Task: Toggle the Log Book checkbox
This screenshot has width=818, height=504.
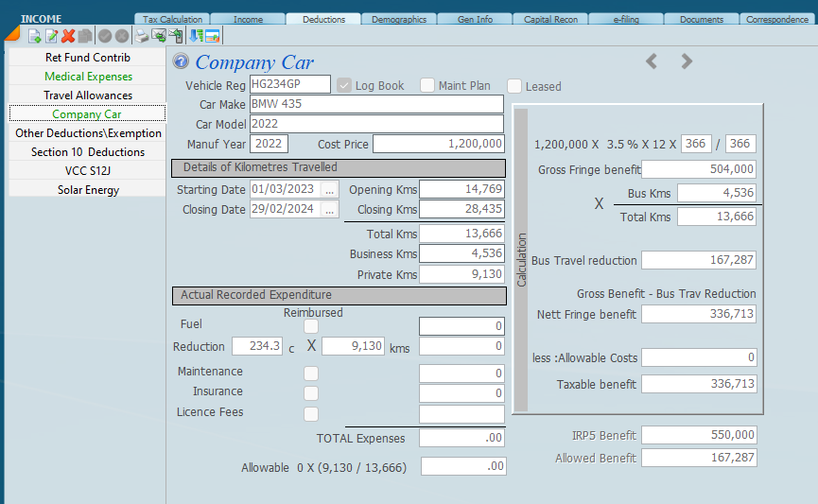Action: (x=345, y=85)
